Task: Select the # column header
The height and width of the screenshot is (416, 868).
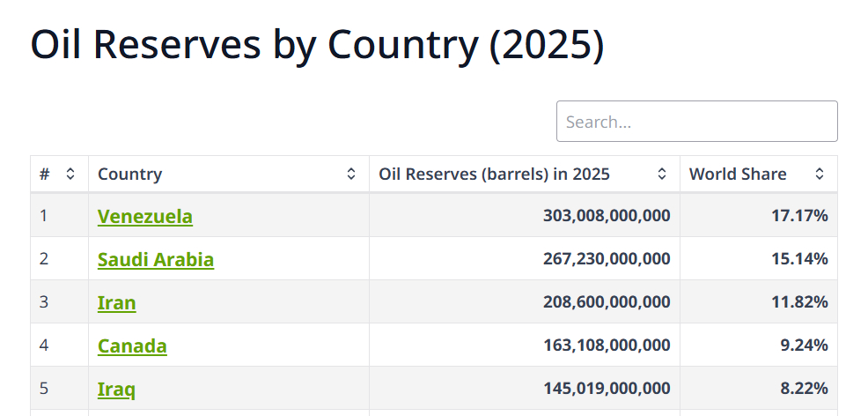Action: point(45,175)
